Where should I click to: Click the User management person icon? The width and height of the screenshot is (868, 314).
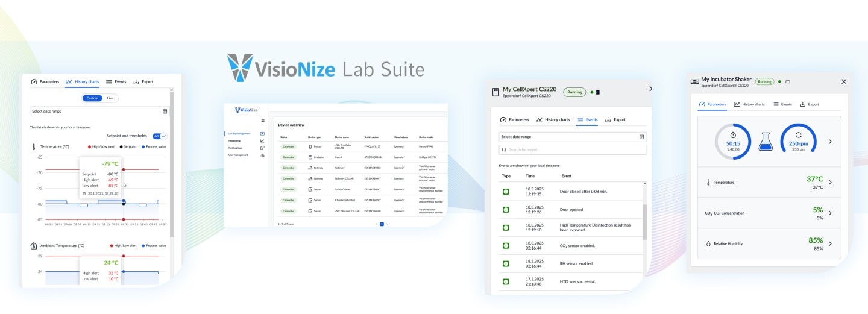(262, 155)
